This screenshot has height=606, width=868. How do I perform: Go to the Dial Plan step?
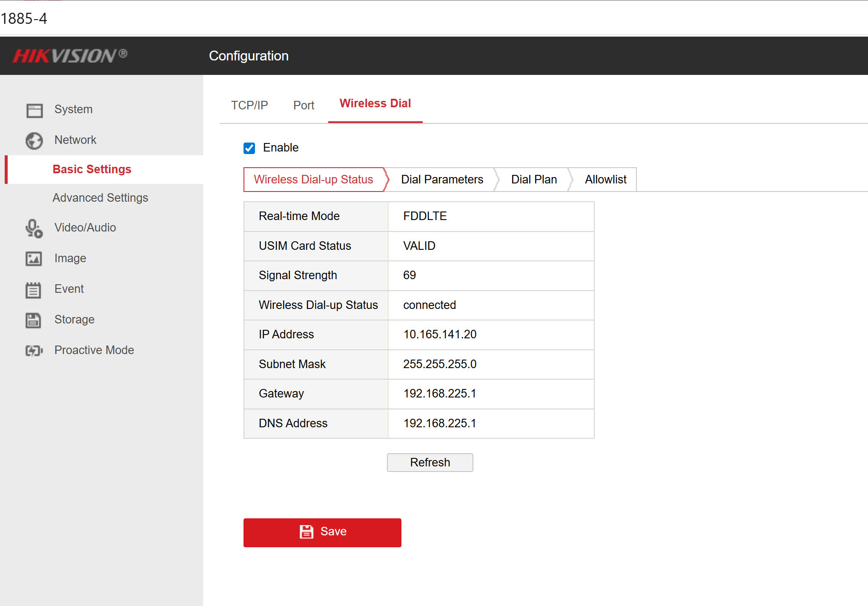534,180
